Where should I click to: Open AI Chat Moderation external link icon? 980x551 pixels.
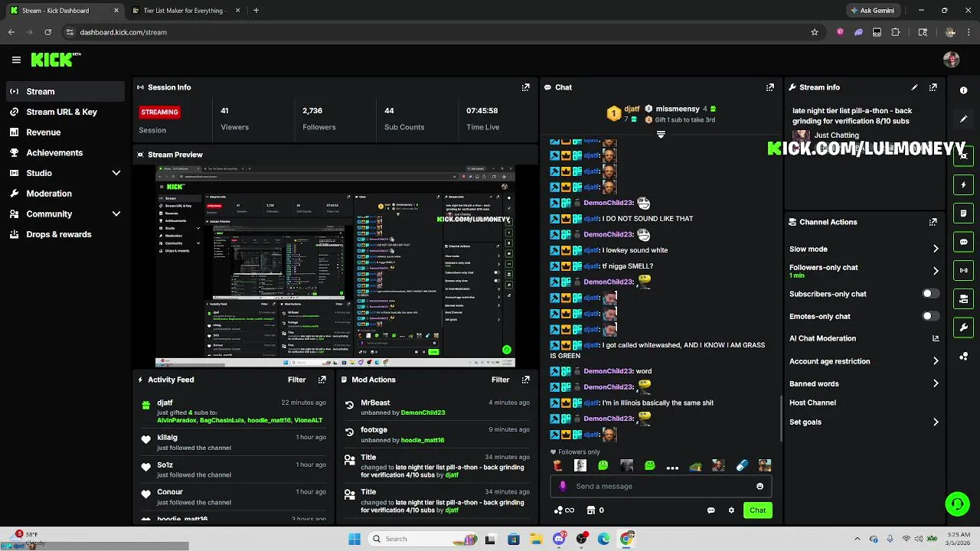(936, 338)
